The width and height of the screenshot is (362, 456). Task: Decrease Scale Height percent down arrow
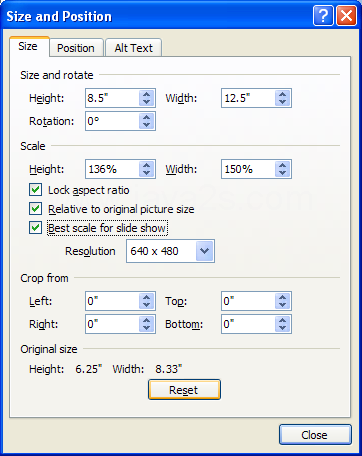tap(146, 173)
